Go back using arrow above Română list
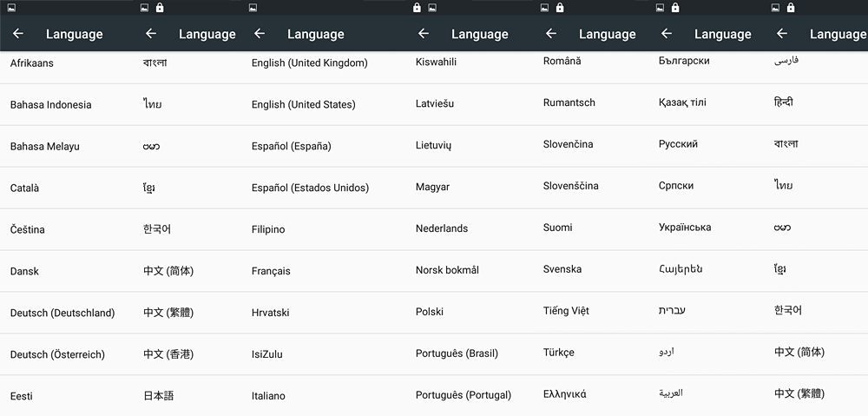This screenshot has height=416, width=868. coord(551,34)
